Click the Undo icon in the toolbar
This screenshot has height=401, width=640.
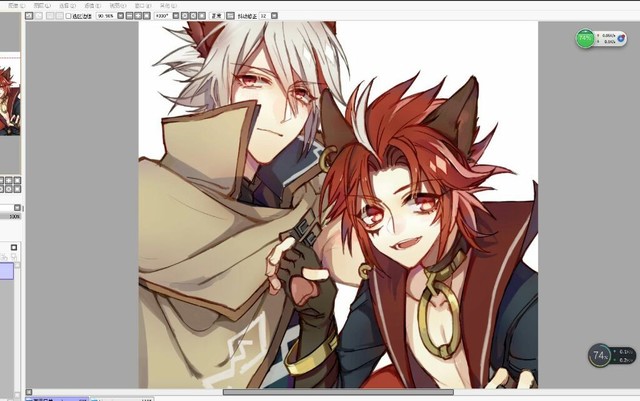29,16
